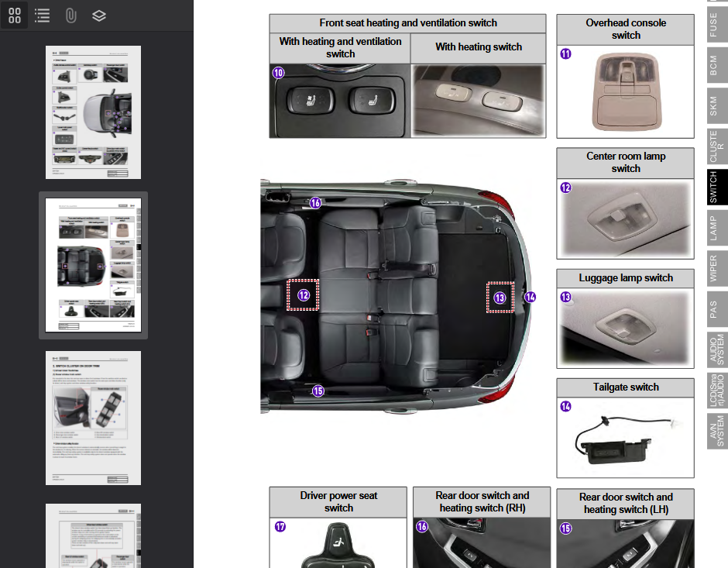This screenshot has width=728, height=568.
Task: Click the RH rear door switch photo
Action: 482,543
